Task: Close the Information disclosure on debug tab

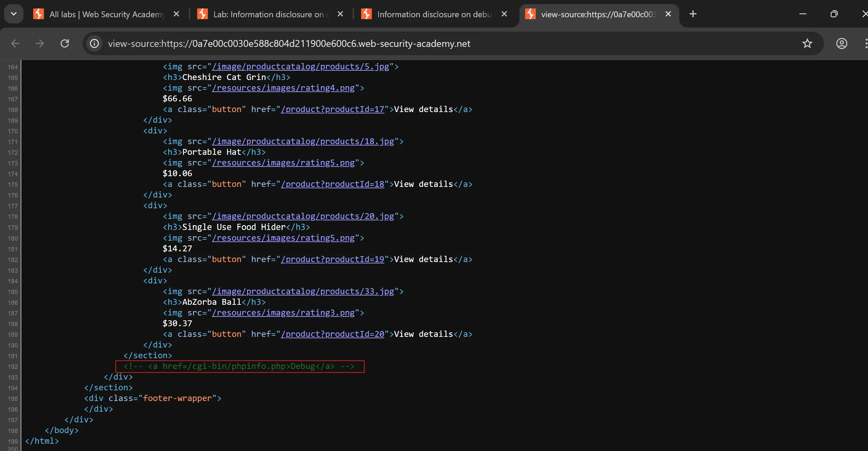Action: click(504, 14)
